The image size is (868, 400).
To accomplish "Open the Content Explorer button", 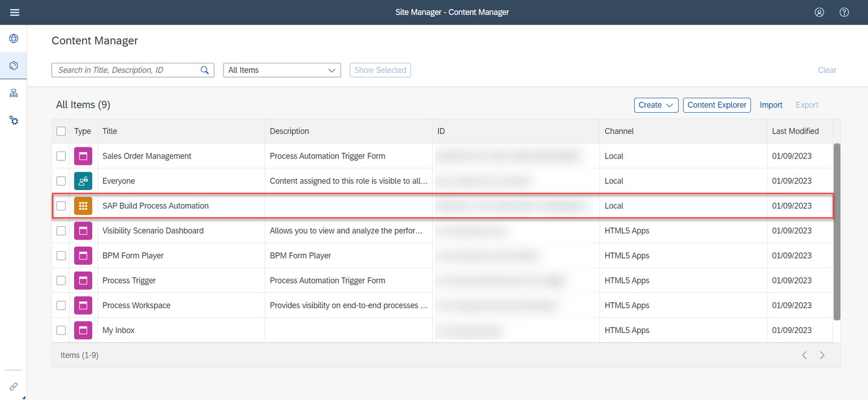I will [x=717, y=105].
